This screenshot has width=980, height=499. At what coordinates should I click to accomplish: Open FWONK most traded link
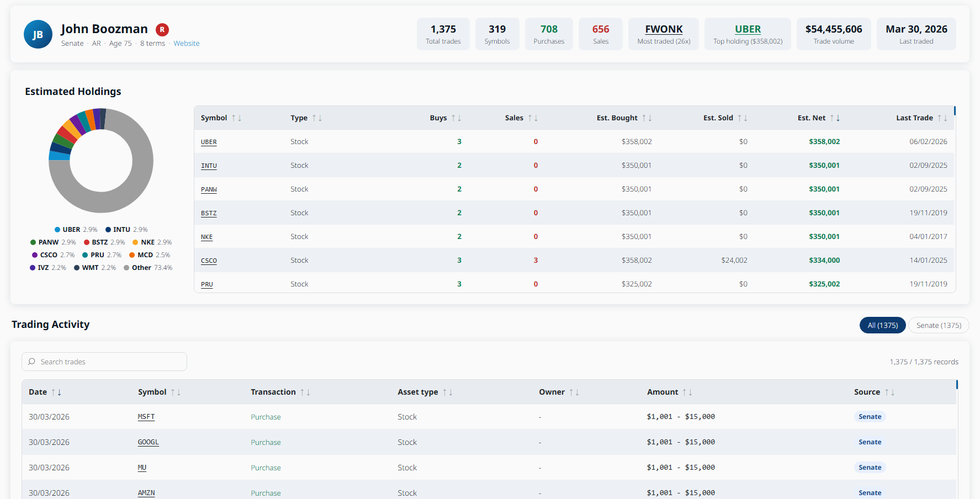point(664,29)
